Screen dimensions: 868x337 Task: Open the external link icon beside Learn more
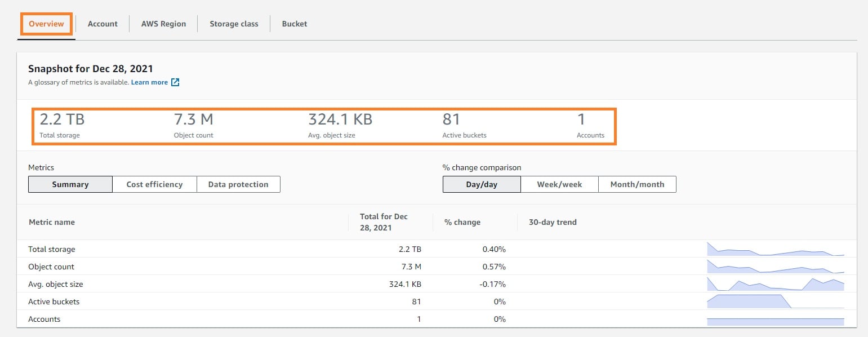pos(175,82)
